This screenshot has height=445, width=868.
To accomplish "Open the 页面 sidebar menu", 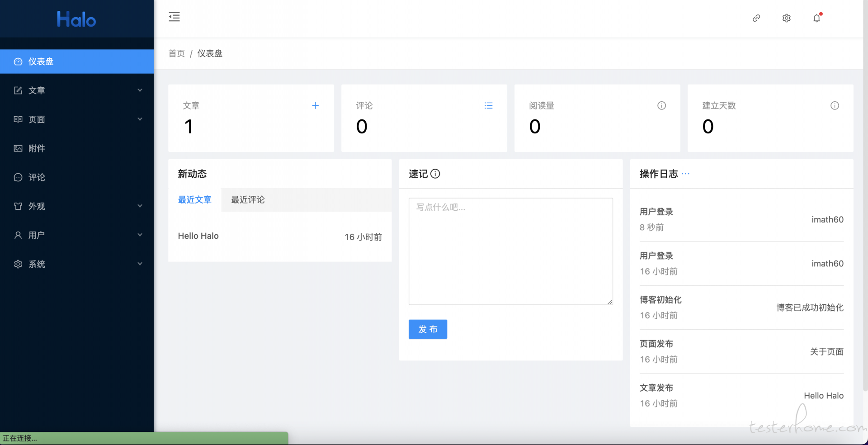I will tap(77, 119).
